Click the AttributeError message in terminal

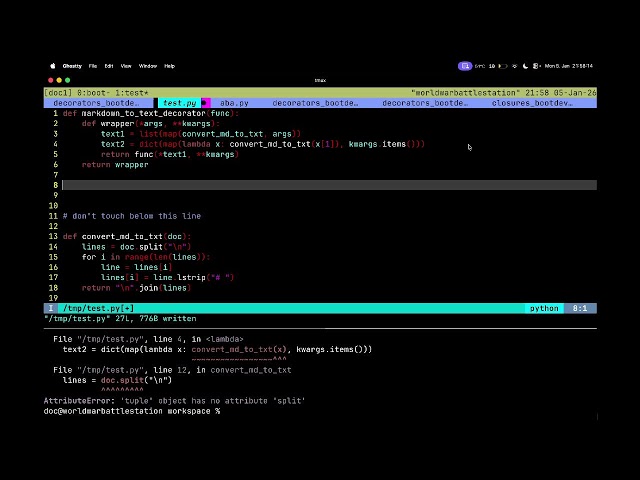point(174,401)
